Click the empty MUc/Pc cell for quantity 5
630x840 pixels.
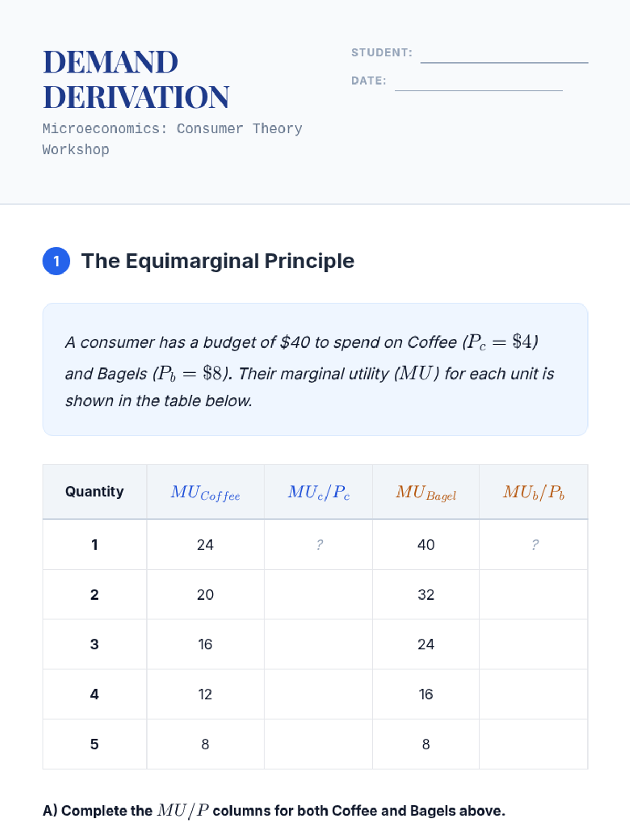pyautogui.click(x=319, y=744)
